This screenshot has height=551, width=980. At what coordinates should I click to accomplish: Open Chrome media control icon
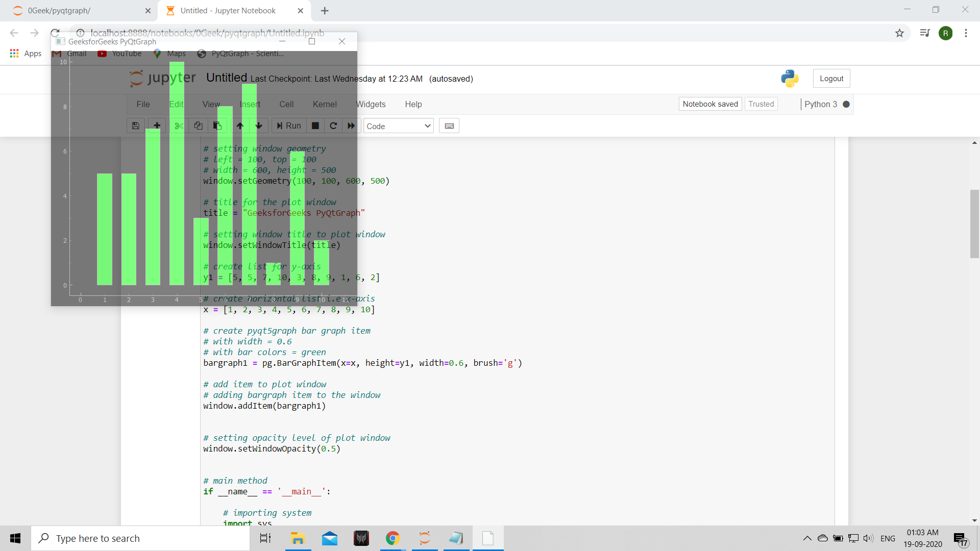coord(925,33)
